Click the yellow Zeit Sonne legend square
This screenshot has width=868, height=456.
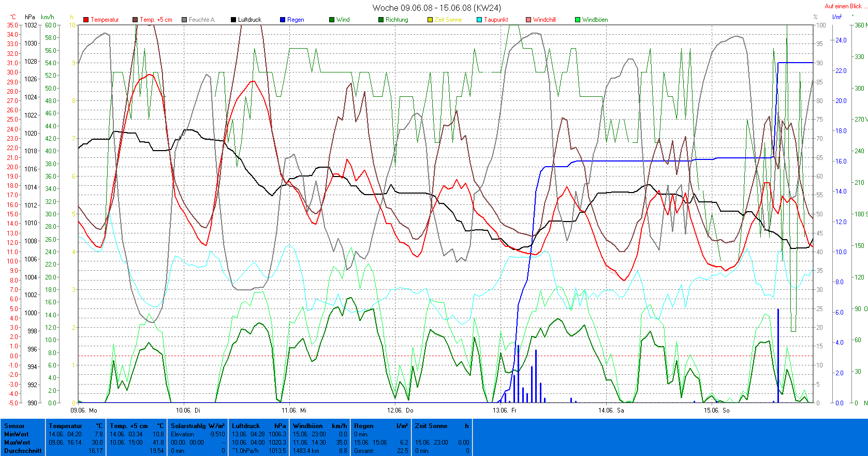click(430, 20)
